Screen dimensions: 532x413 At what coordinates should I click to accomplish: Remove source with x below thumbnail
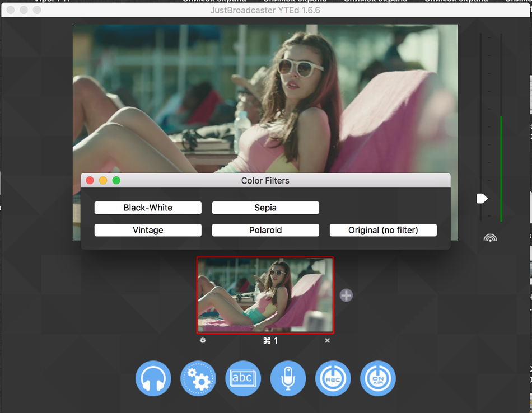pyautogui.click(x=328, y=340)
